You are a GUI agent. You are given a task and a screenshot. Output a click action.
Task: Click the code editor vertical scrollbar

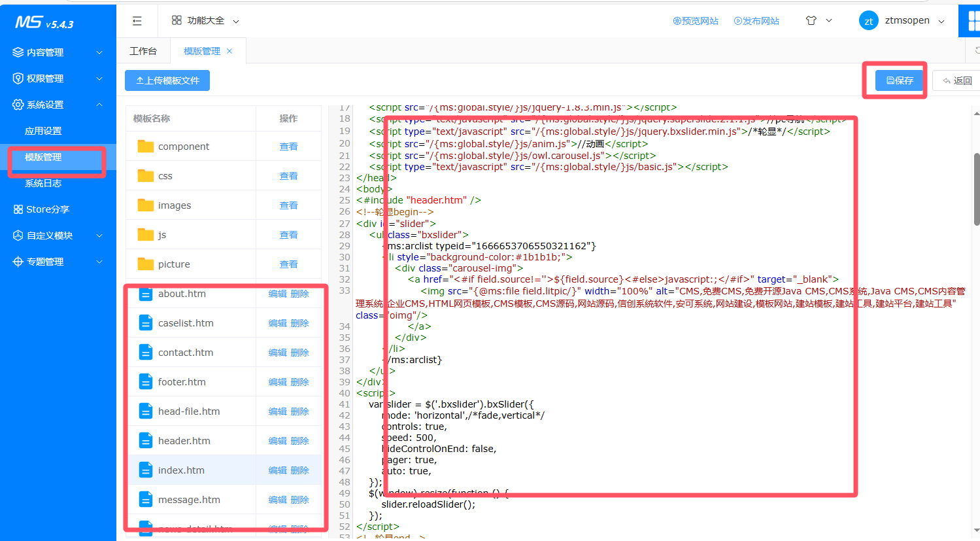tap(976, 190)
